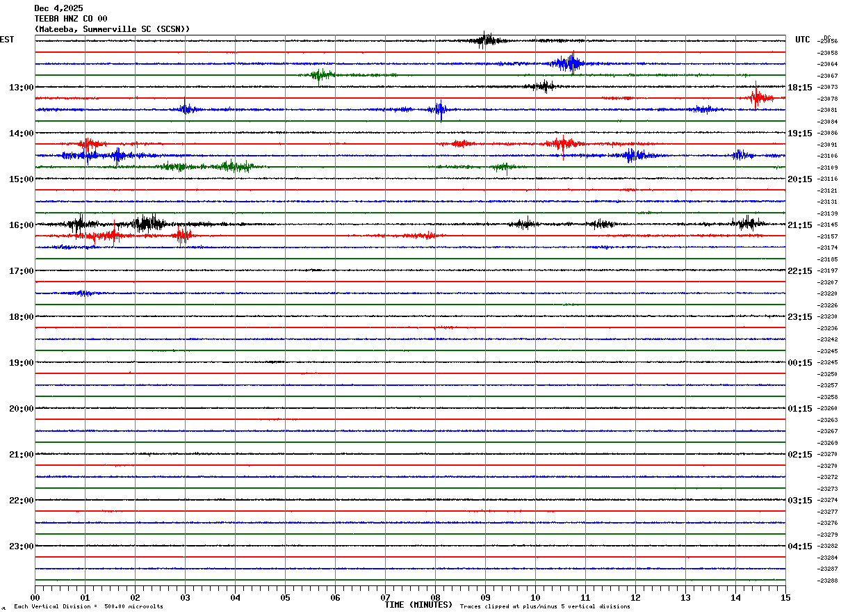Click the TIME (MINUTES) axis label
The image size is (841, 616).
click(x=418, y=605)
